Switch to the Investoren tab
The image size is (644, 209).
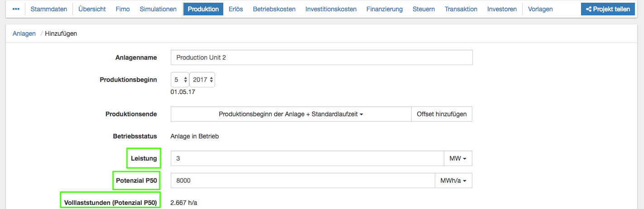tap(502, 9)
